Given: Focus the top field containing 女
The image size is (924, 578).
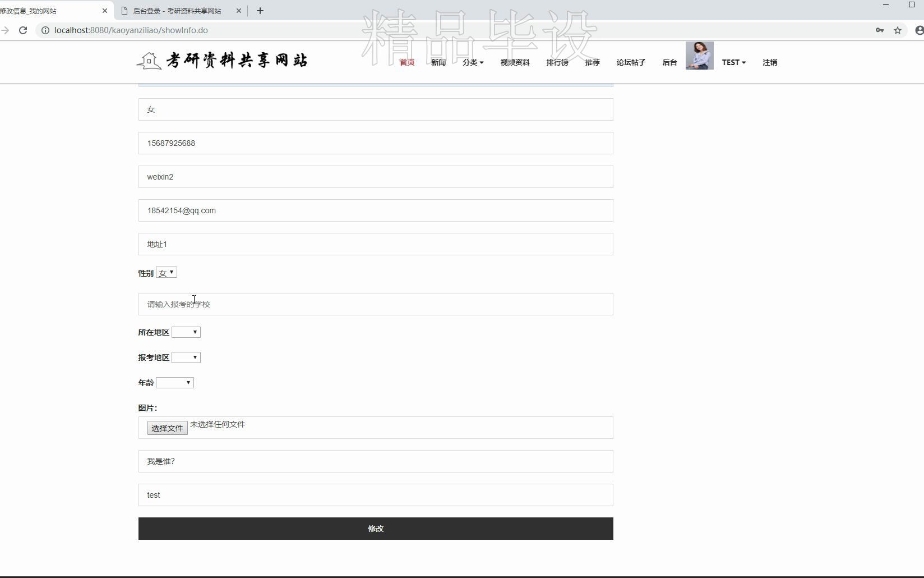Looking at the screenshot, I should click(x=376, y=109).
